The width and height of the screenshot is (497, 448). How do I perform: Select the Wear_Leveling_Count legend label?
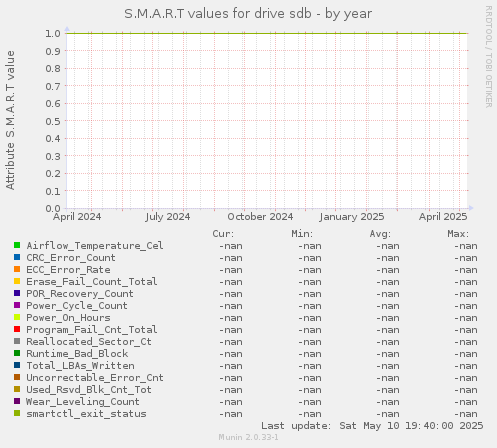(83, 402)
